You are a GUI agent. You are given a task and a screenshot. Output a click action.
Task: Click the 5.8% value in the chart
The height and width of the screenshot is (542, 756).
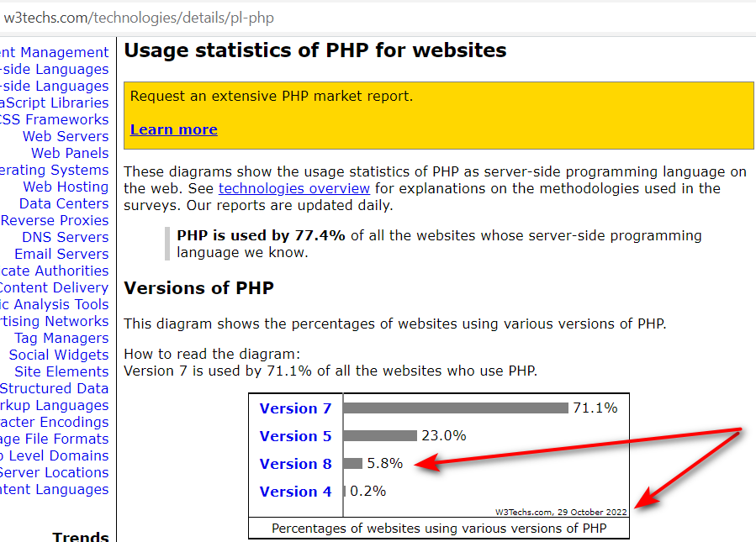click(385, 464)
